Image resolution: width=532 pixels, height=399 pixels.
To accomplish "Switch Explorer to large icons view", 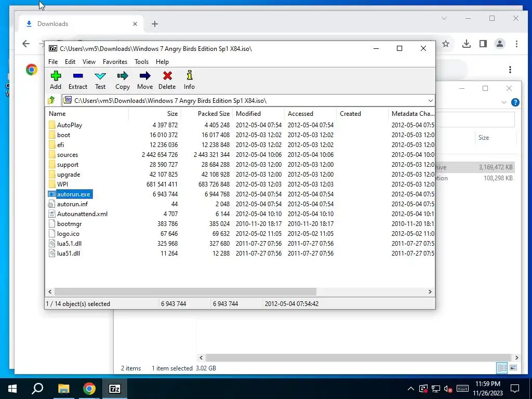I will pos(513,368).
